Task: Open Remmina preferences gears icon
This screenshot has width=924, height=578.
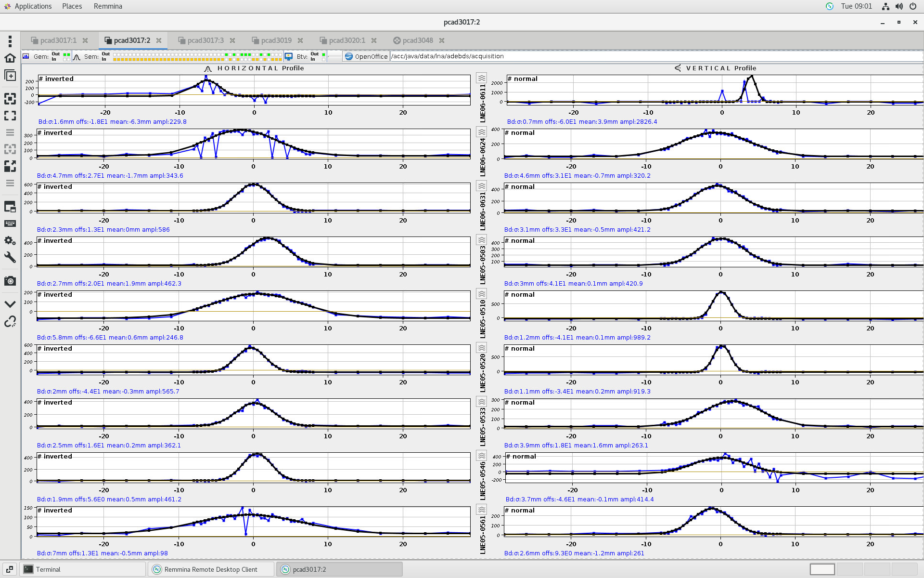Action: click(10, 240)
